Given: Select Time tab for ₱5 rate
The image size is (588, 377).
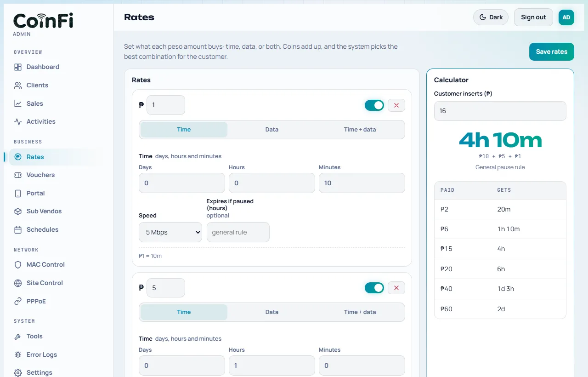Looking at the screenshot, I should [184, 312].
